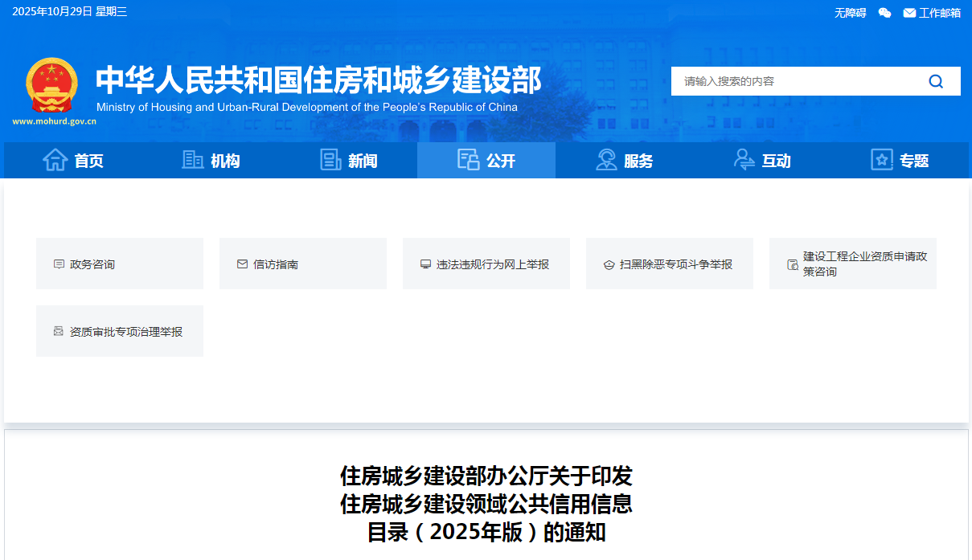This screenshot has height=560, width=972.
Task: Click the star icon beside 专题
Action: click(882, 160)
